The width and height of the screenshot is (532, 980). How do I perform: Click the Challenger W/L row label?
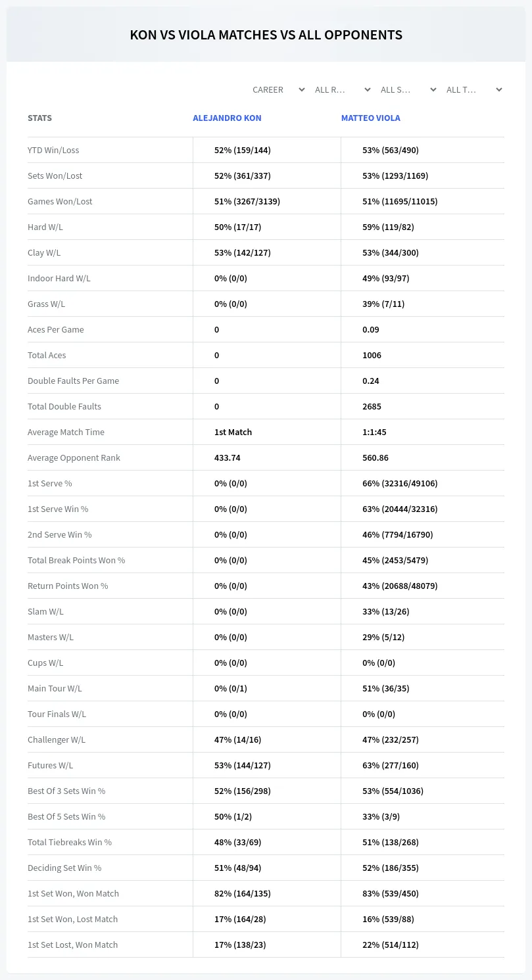(x=57, y=739)
